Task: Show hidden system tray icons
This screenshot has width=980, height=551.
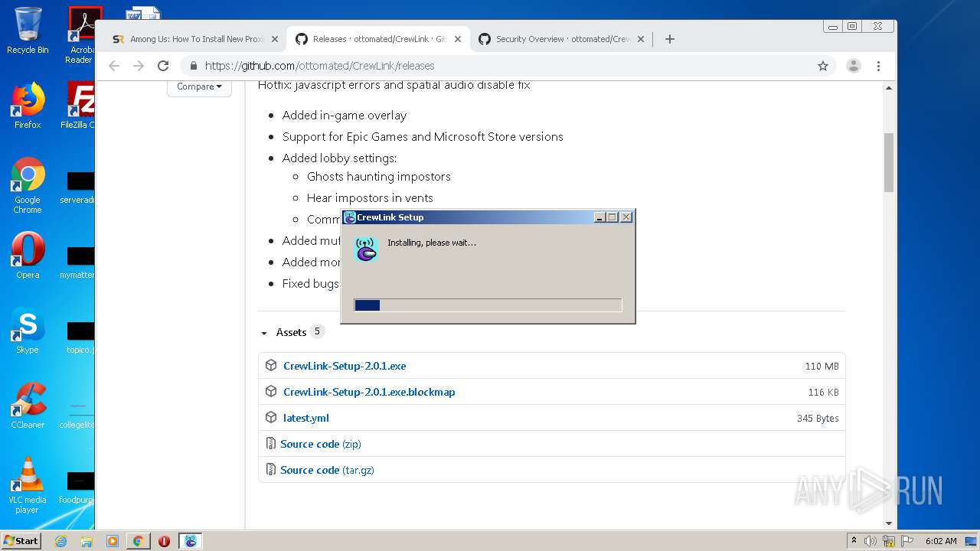Action: coord(854,541)
